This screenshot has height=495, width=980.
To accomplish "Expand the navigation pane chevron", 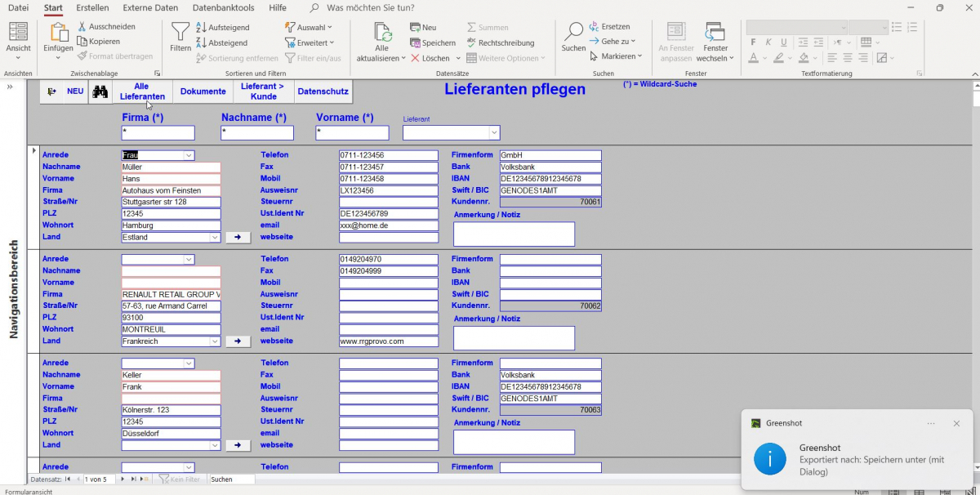I will tap(10, 87).
